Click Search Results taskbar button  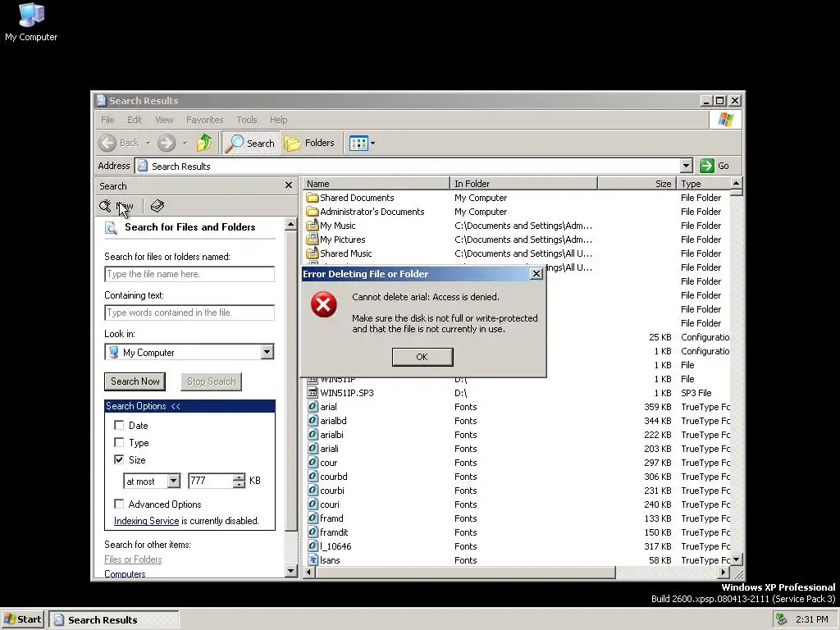[x=113, y=619]
